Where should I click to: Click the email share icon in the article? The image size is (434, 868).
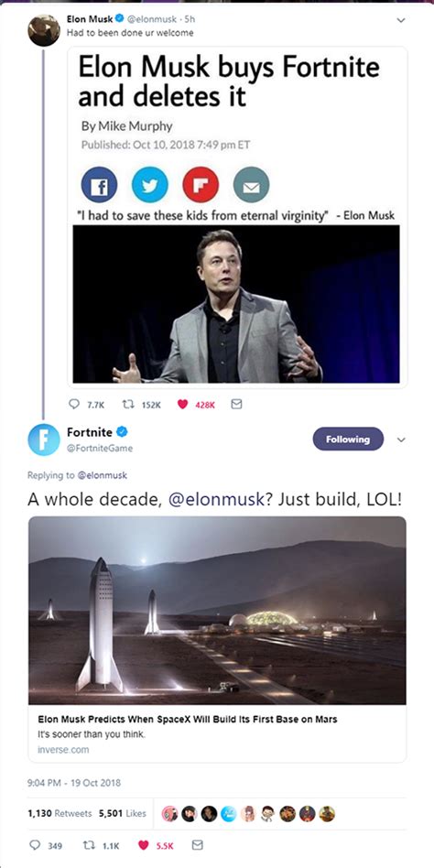pos(251,185)
